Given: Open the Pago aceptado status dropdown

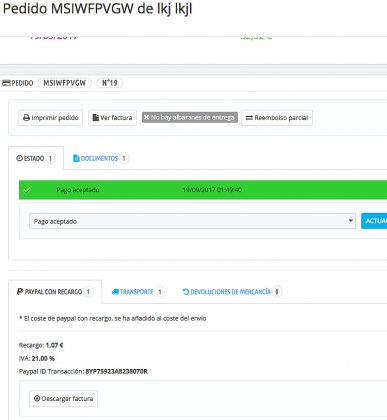Looking at the screenshot, I should pyautogui.click(x=192, y=221).
